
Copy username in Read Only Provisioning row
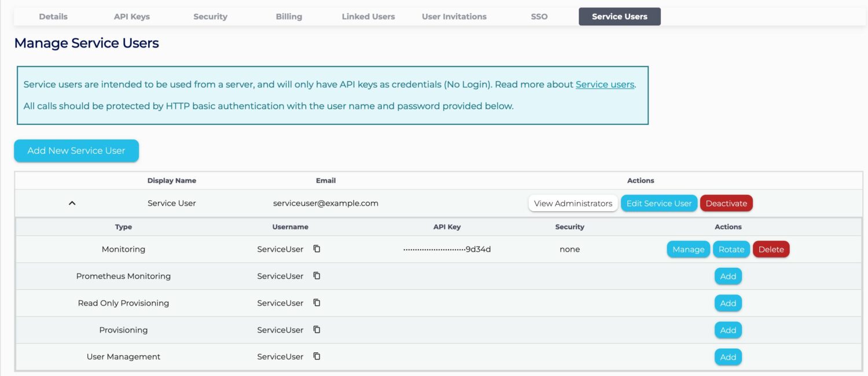[317, 303]
